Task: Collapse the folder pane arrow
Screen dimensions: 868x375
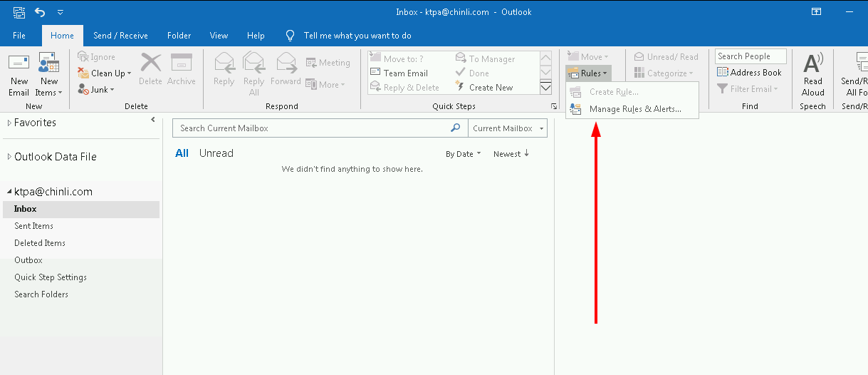Action: tap(152, 120)
